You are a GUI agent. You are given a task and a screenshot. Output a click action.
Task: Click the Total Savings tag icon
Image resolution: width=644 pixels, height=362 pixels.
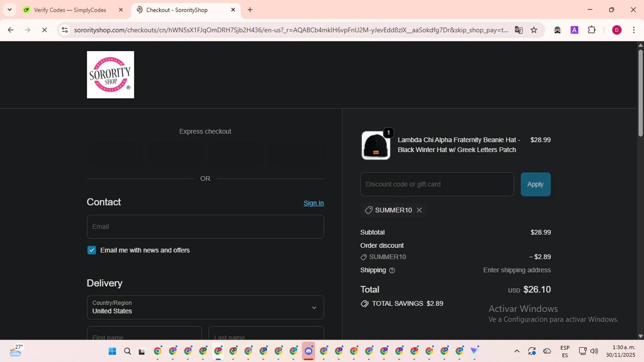coord(365,304)
